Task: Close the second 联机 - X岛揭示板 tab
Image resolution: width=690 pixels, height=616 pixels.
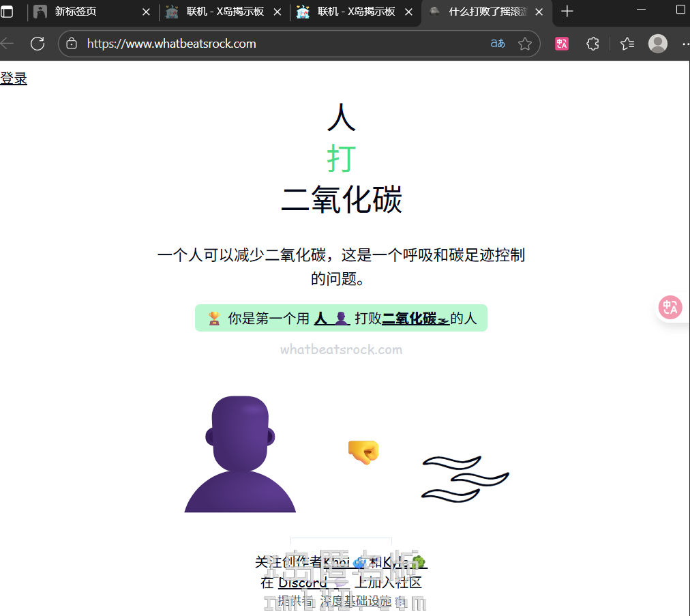Action: (408, 12)
